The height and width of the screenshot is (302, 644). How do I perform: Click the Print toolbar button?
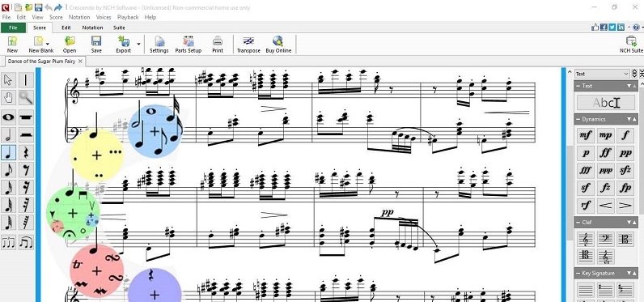click(218, 45)
